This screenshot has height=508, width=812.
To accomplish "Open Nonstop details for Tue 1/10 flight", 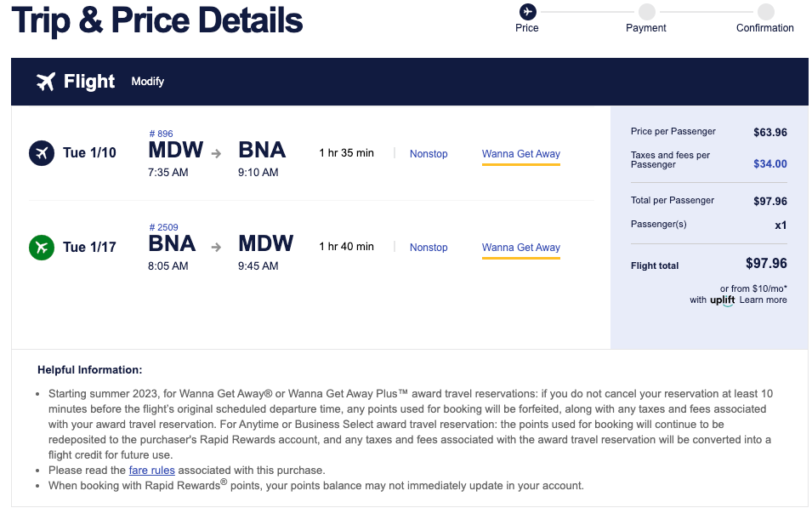I will coord(429,154).
